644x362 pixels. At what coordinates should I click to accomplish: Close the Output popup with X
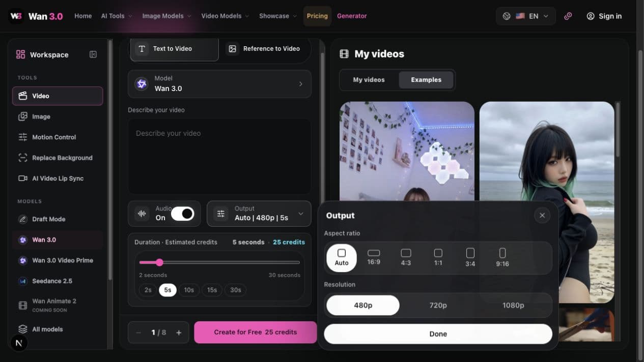[x=542, y=216]
